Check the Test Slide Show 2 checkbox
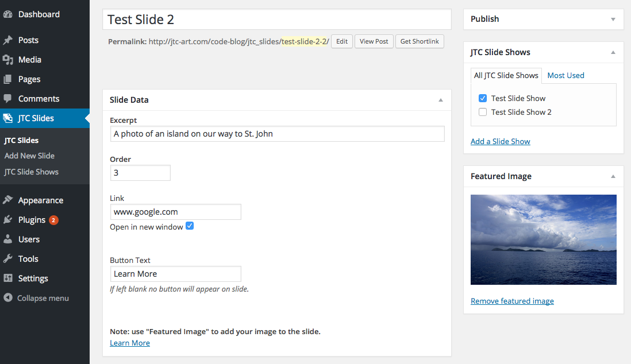631x364 pixels. coord(483,112)
